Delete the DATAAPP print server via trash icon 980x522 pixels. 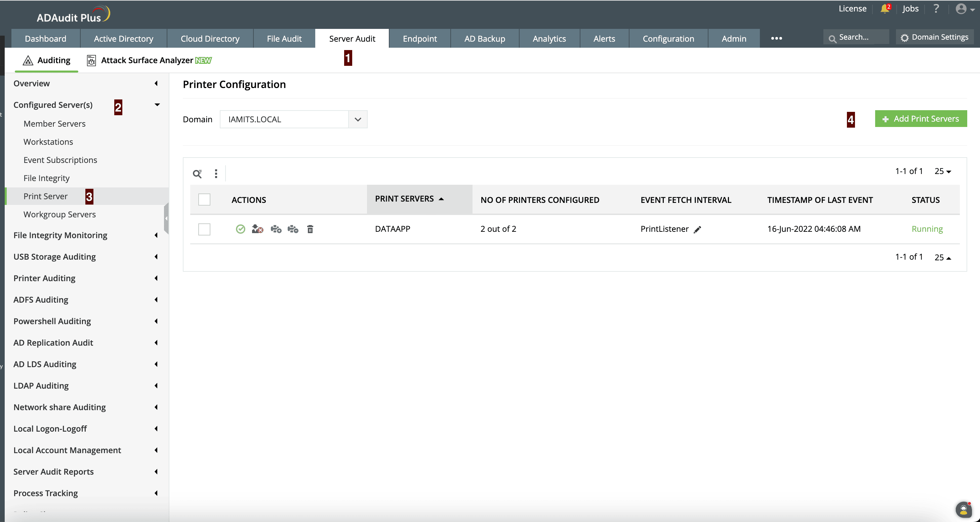[x=310, y=229]
